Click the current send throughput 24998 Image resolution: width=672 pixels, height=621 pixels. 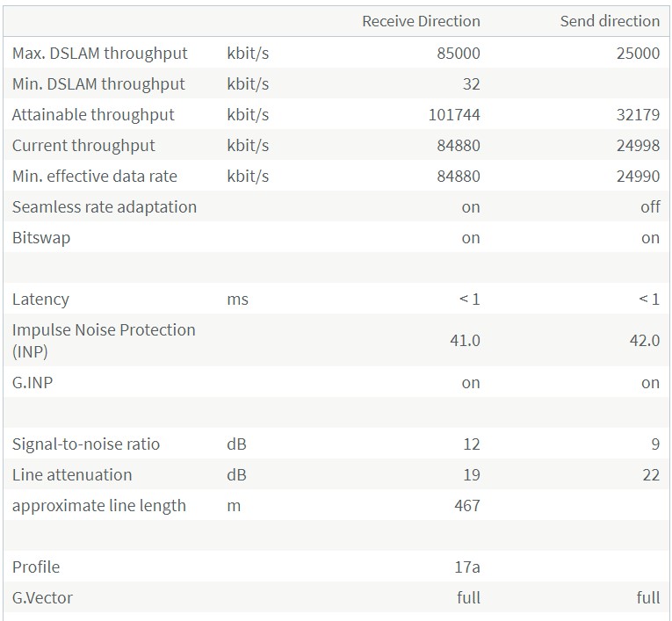[x=638, y=146]
